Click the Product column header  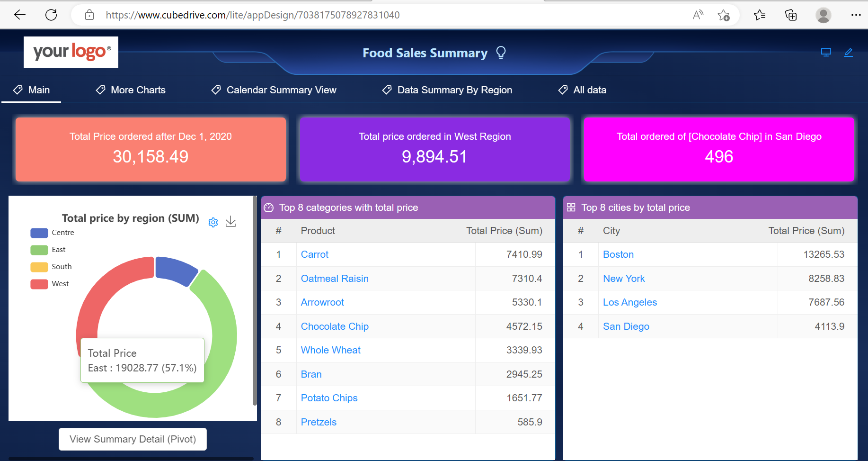[318, 231]
